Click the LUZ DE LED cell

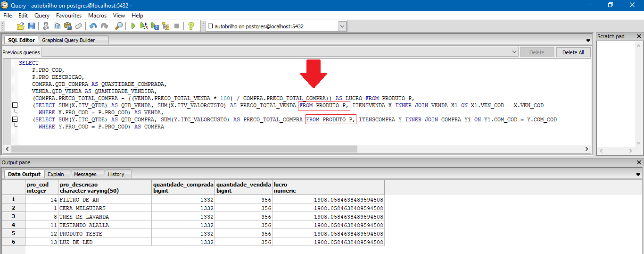(x=105, y=242)
